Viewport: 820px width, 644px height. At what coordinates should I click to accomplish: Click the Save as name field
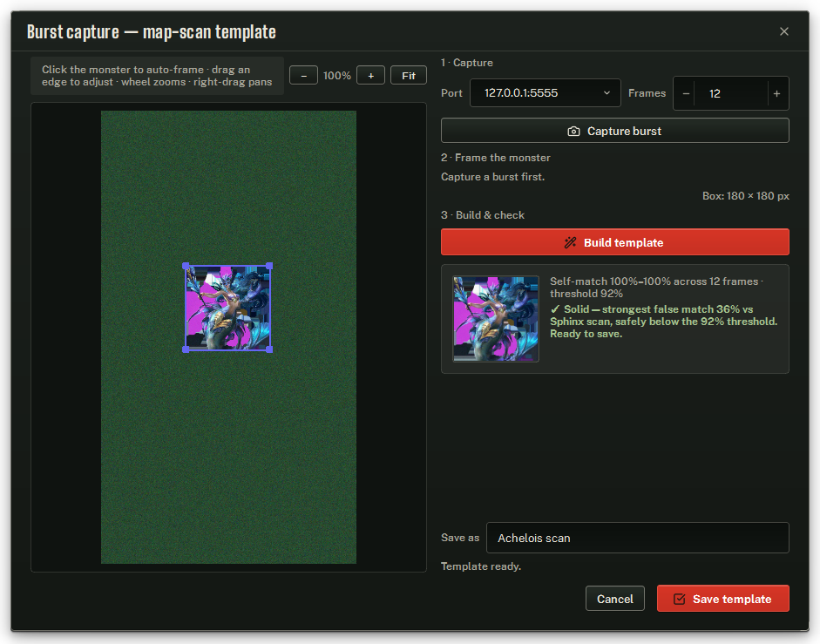pyautogui.click(x=638, y=538)
